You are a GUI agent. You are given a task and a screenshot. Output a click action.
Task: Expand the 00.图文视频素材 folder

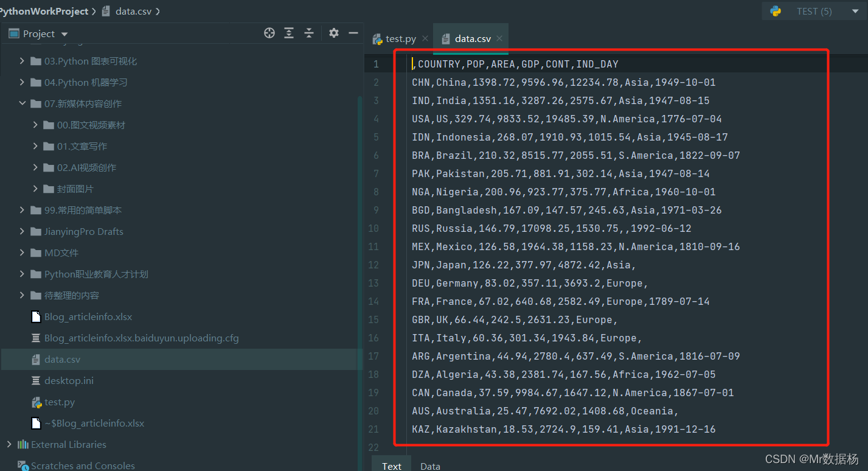click(36, 125)
